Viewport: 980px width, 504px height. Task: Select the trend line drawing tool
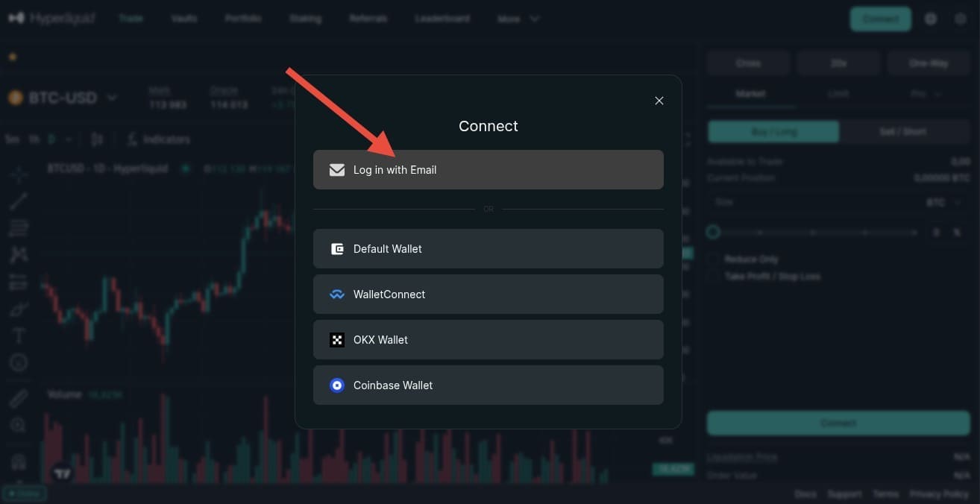coord(19,201)
